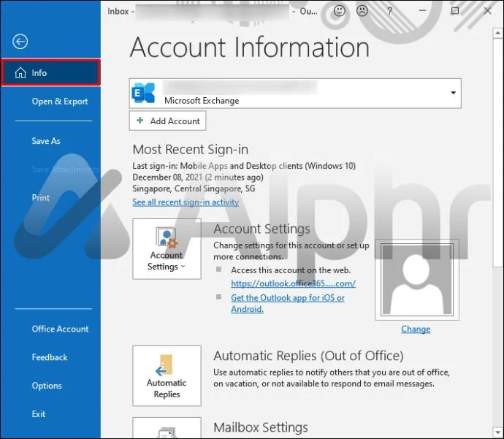Click the question mark help icon
The image size is (504, 439).
(389, 11)
